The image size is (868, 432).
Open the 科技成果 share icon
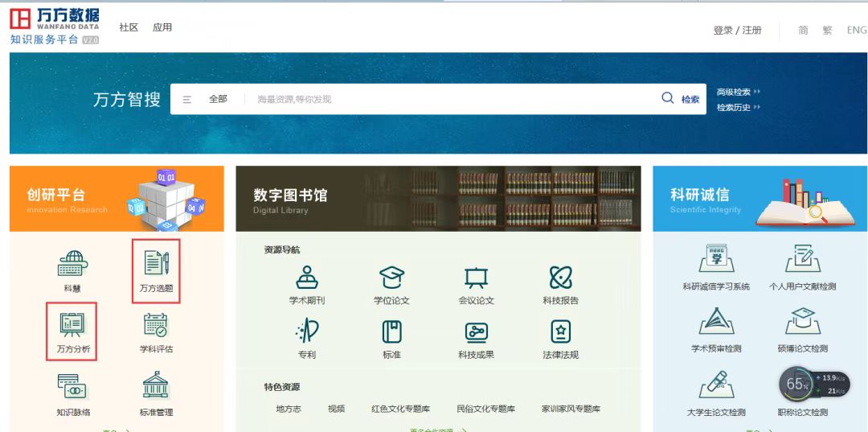coord(476,331)
